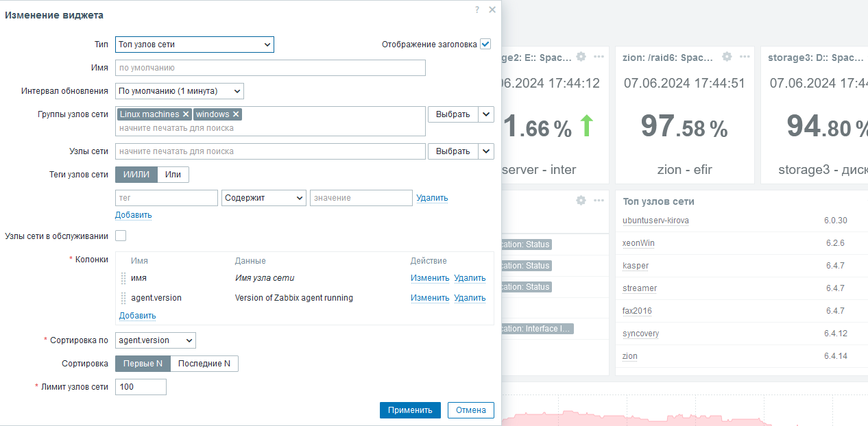Expand arrow next to hosts Выбрать

pyautogui.click(x=486, y=151)
